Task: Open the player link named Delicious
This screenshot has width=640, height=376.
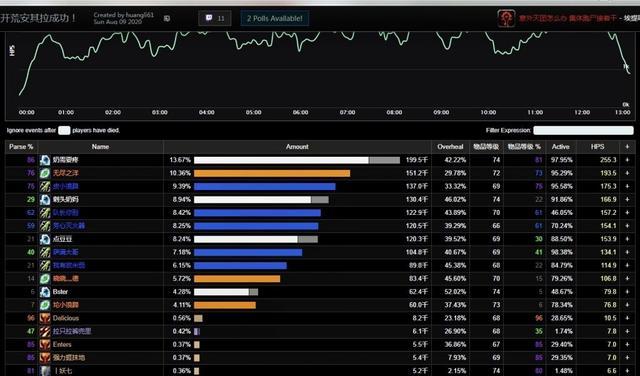Action: coord(66,318)
